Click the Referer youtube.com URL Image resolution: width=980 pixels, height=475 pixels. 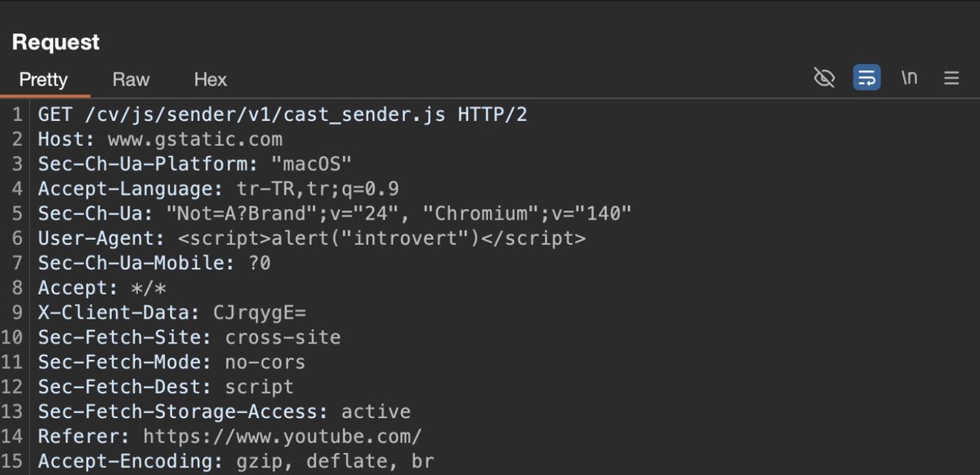283,436
